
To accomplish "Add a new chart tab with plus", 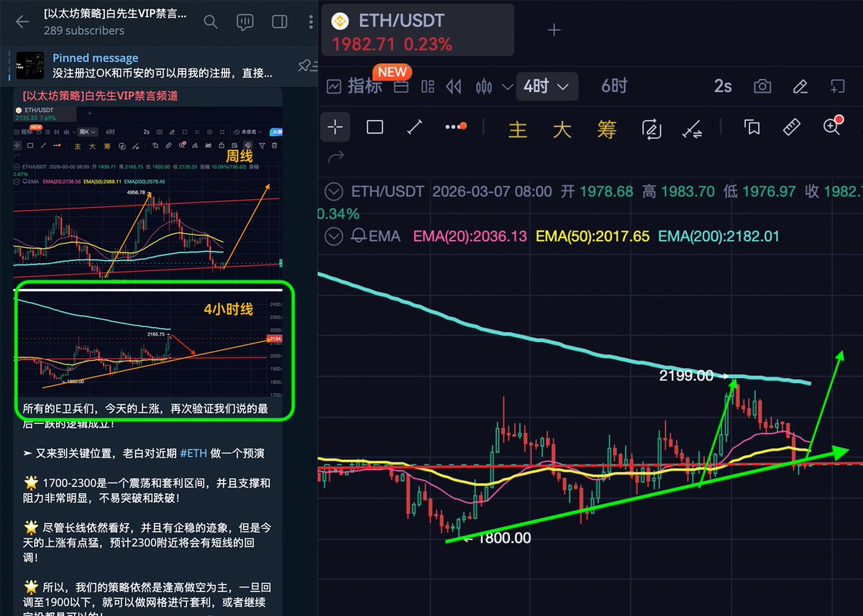I will (x=554, y=30).
